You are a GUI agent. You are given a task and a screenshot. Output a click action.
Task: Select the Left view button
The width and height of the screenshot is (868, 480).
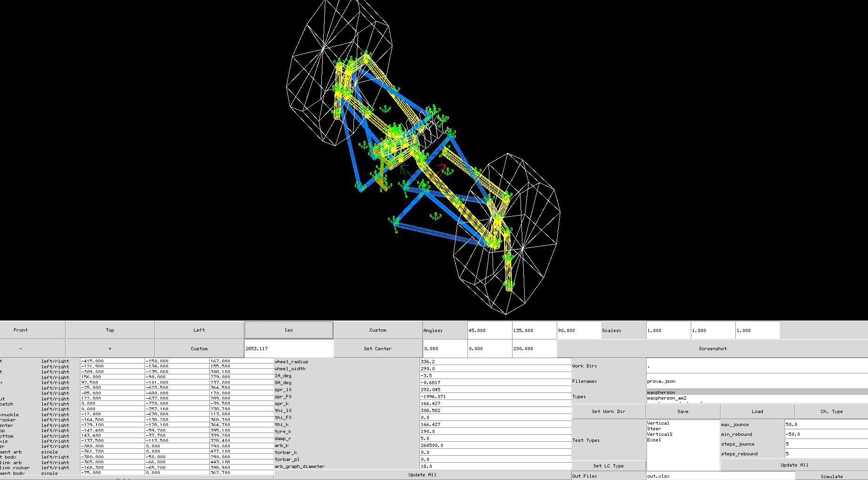tap(199, 330)
